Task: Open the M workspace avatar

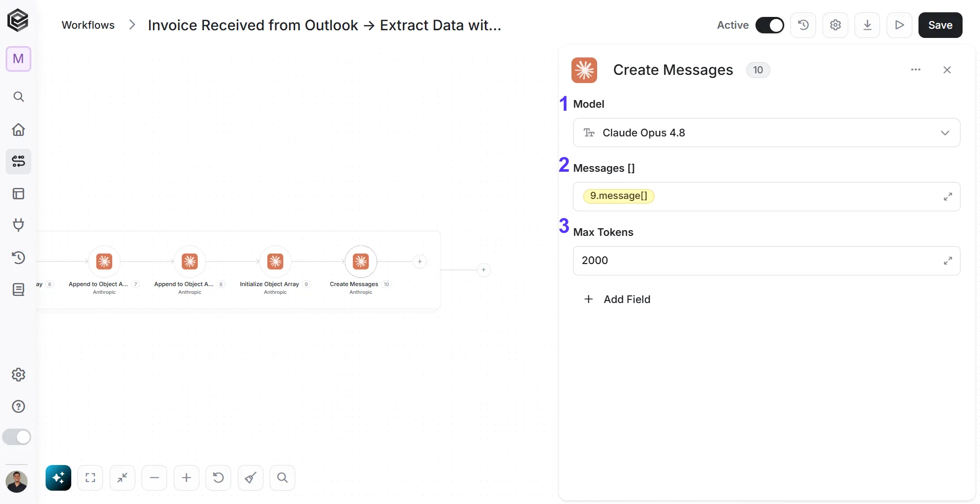Action: [x=18, y=59]
